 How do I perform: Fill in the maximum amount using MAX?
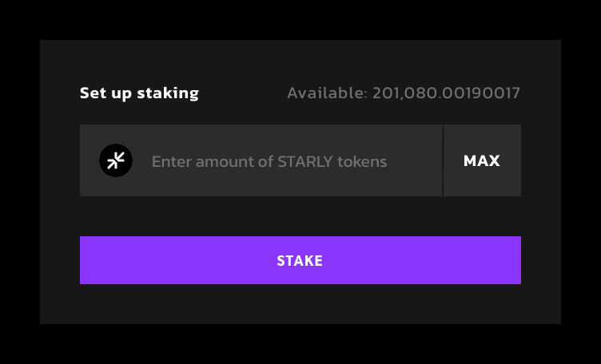(481, 161)
